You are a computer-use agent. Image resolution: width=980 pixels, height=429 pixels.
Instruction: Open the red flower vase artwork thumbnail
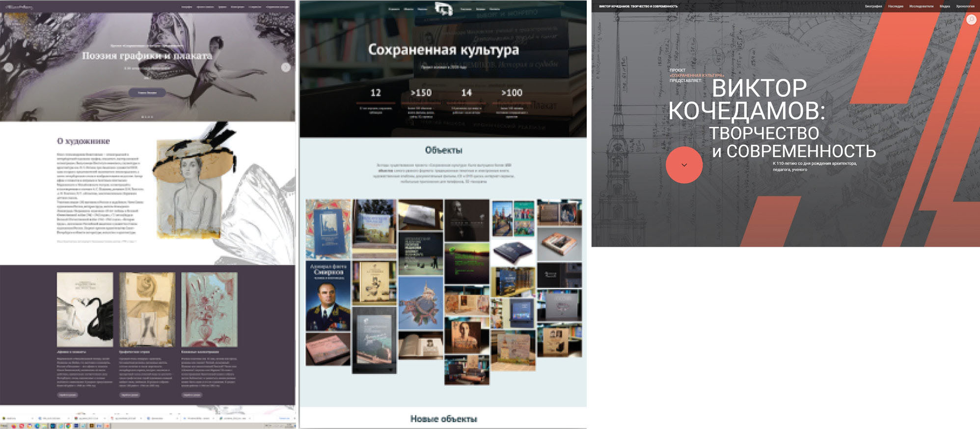pyautogui.click(x=209, y=310)
